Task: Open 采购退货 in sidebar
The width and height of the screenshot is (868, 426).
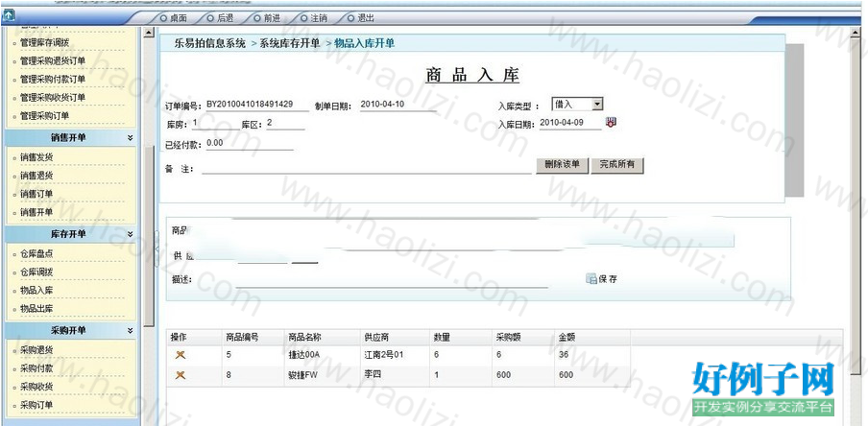Action: coord(36,349)
